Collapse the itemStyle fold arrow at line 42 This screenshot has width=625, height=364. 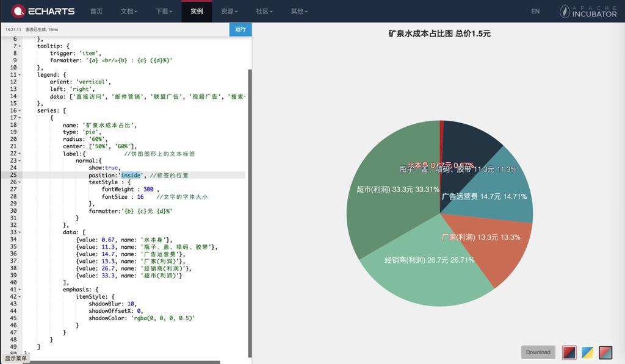[x=20, y=297]
